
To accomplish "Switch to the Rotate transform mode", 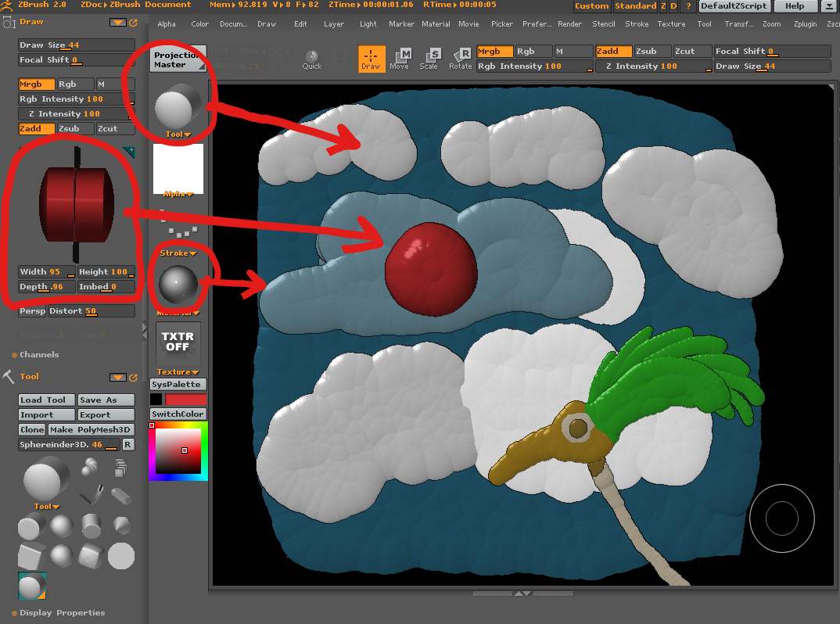I will 460,58.
